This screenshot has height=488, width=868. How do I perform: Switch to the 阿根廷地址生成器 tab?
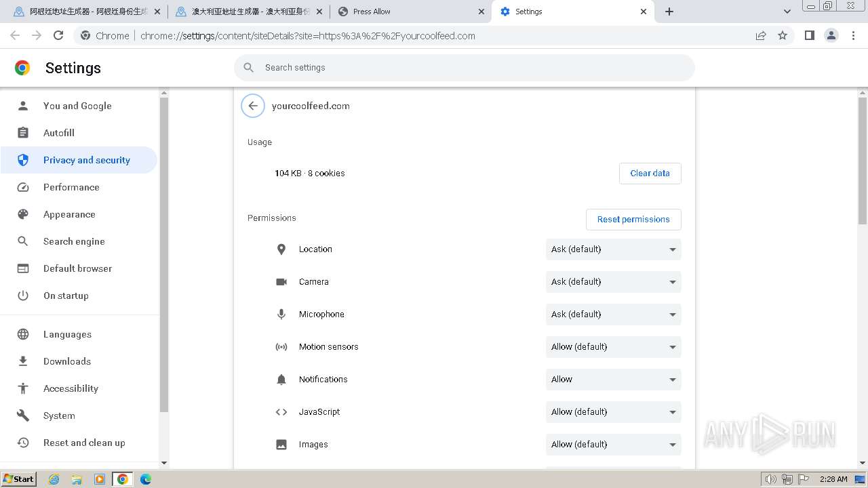(88, 12)
